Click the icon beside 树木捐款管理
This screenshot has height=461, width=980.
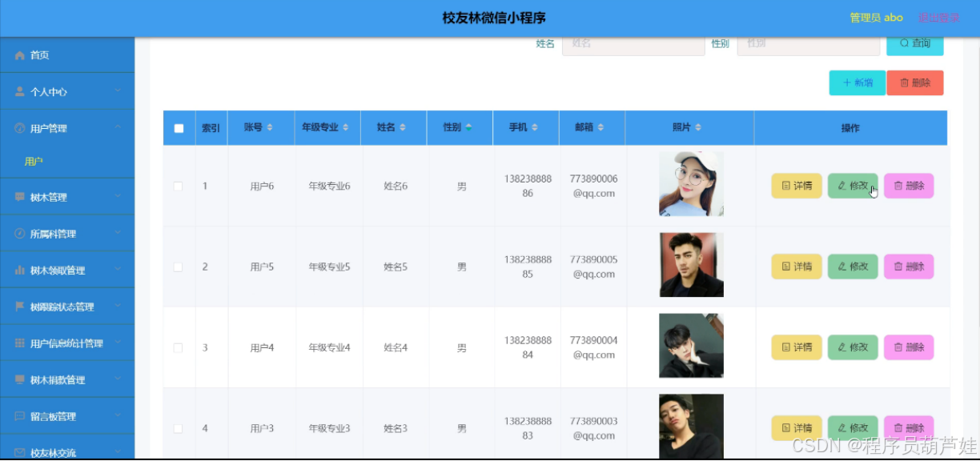pyautogui.click(x=20, y=379)
